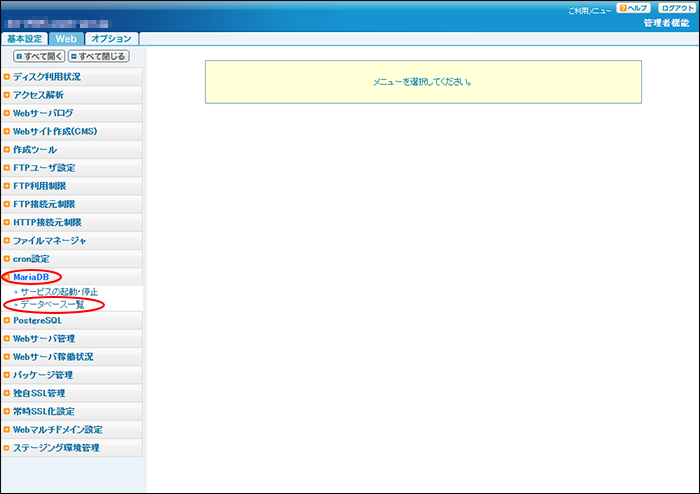Expand the アクセス解析 menu section
Image resolution: width=700 pixels, height=494 pixels.
[x=41, y=95]
